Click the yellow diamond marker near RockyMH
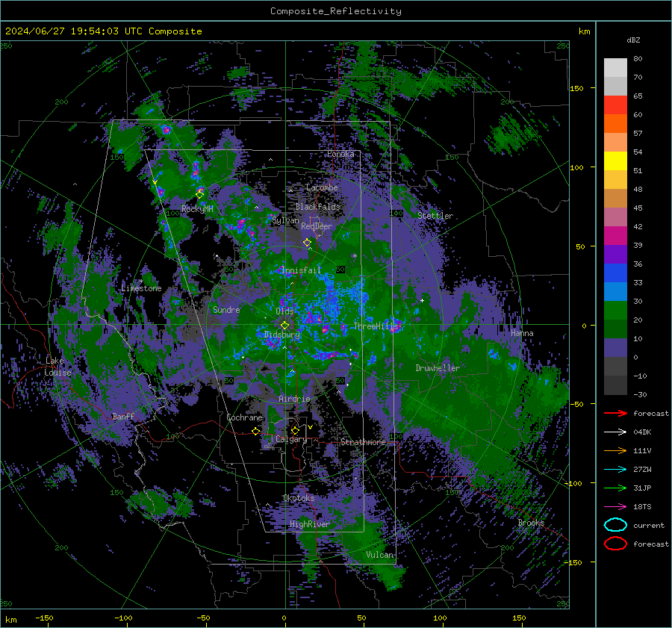672x628 pixels. 199,195
